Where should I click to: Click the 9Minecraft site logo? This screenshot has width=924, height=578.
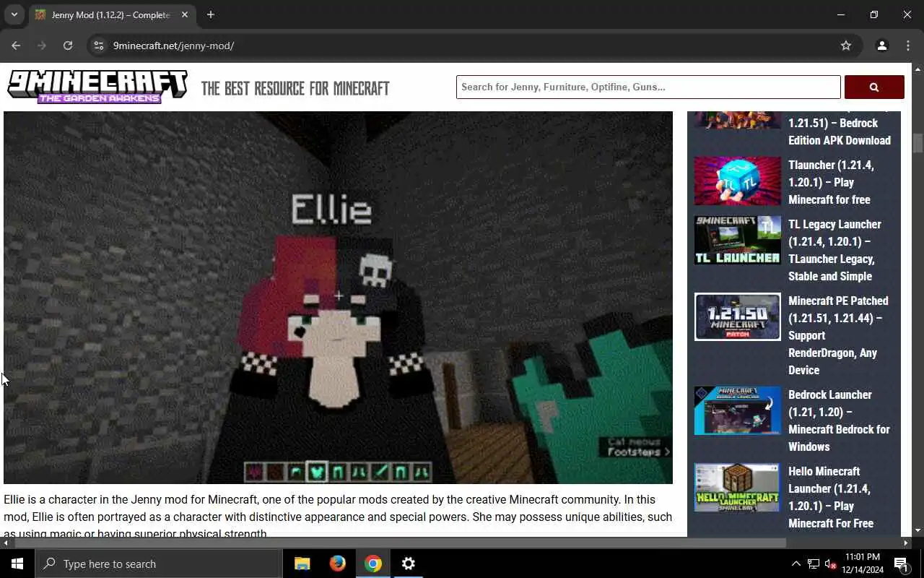[97, 87]
